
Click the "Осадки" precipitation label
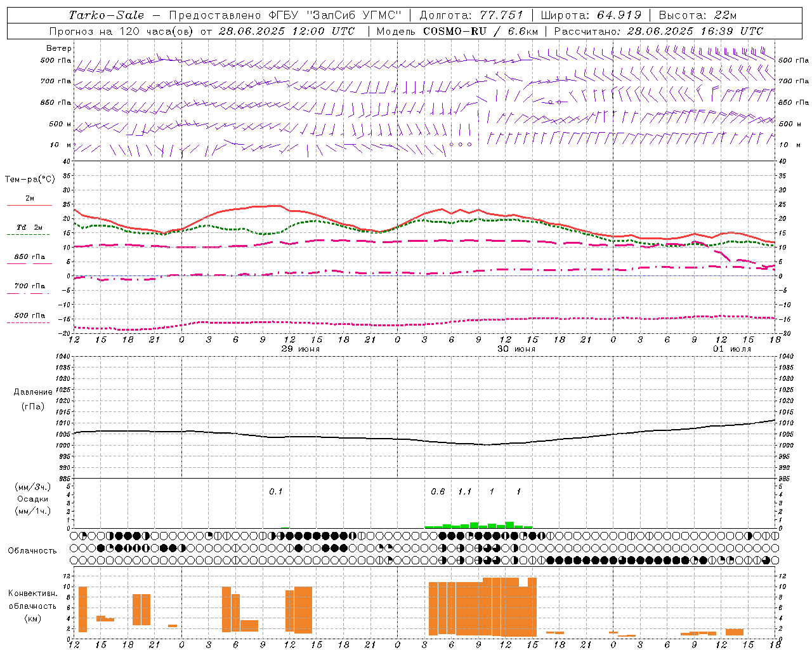(x=32, y=499)
